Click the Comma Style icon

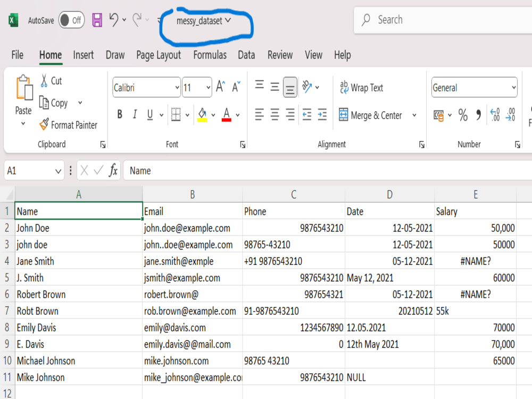click(x=478, y=115)
